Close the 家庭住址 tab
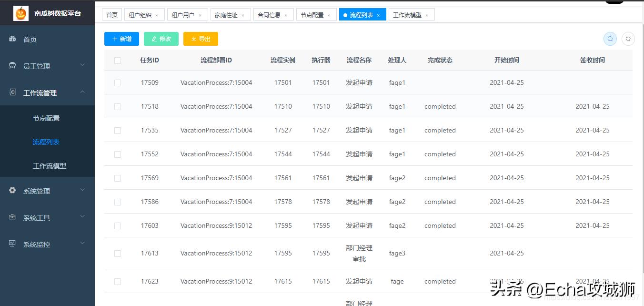This screenshot has width=644, height=306. (244, 14)
